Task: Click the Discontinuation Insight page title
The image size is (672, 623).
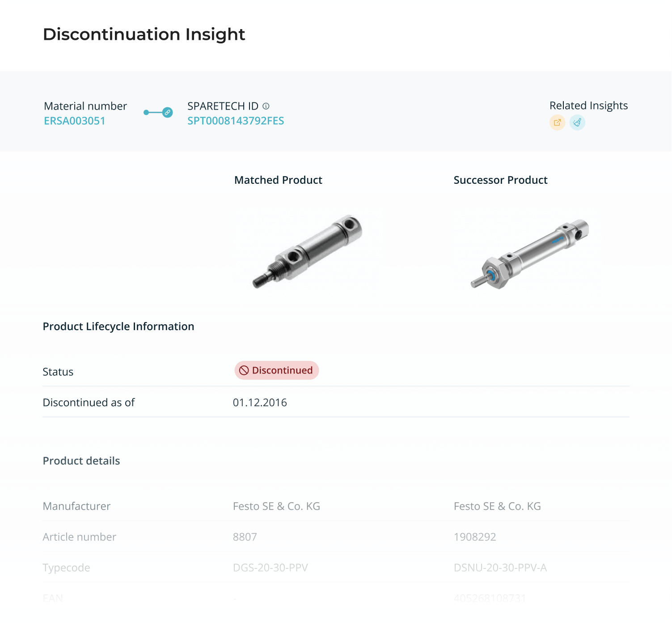Action: pyautogui.click(x=144, y=34)
